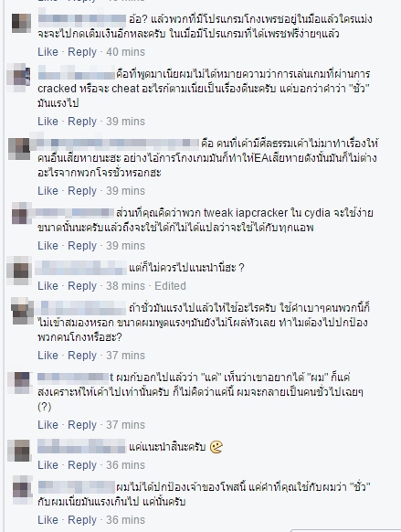The image size is (401, 532).
Task: Reply to the tweak iapcracker cydia comment
Action: 82,246
